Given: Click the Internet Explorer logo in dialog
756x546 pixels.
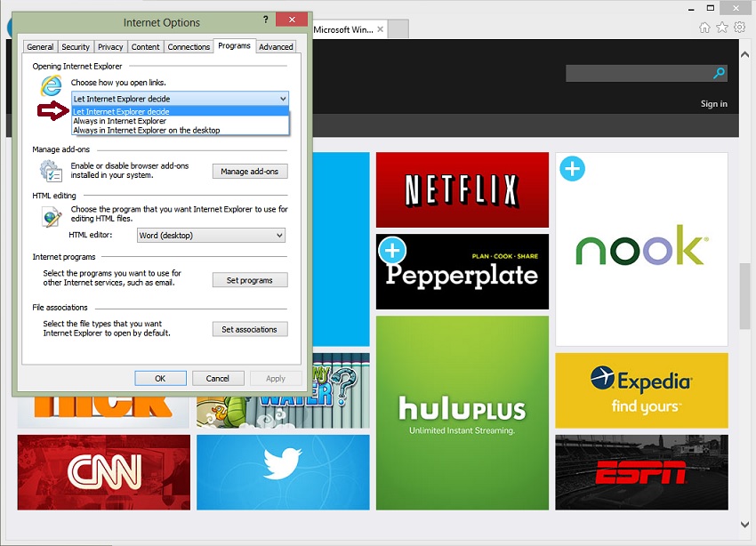Looking at the screenshot, I should coord(51,85).
